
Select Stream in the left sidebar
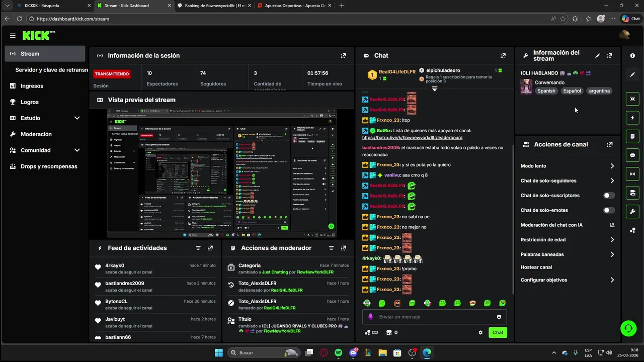45,54
